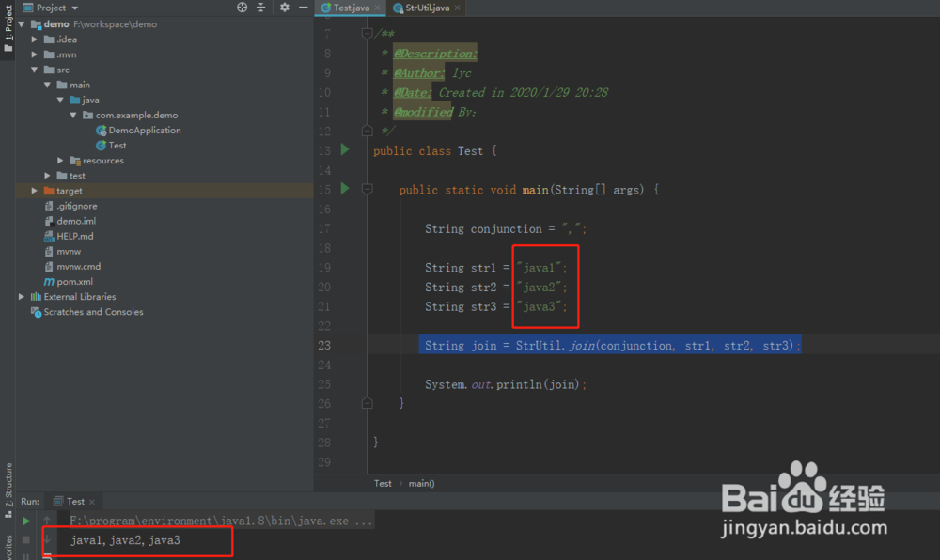The height and width of the screenshot is (560, 940).
Task: Open the Project view dropdown
Action: [x=75, y=8]
